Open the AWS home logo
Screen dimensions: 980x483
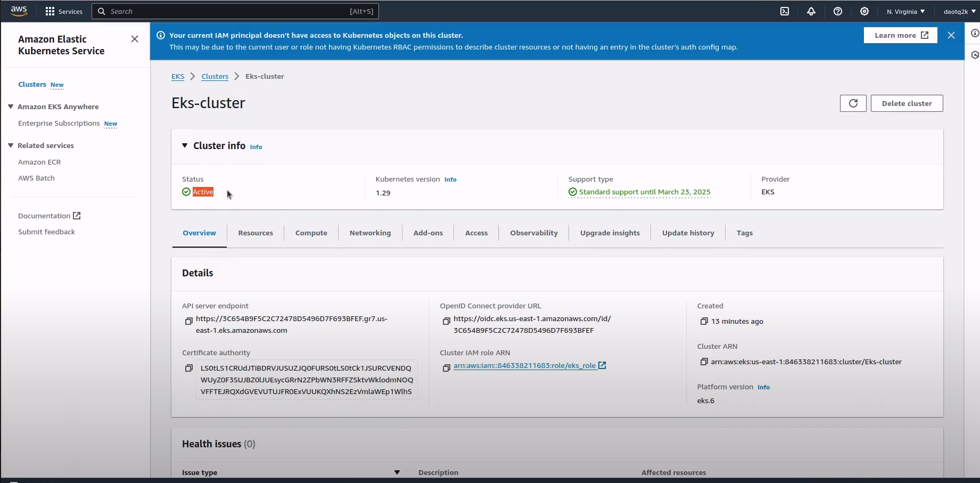click(x=19, y=11)
